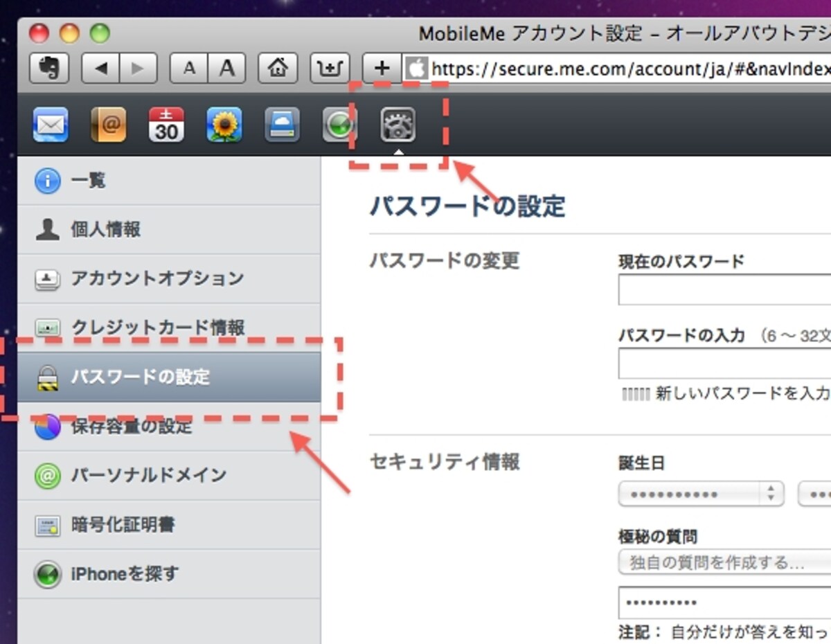Image resolution: width=831 pixels, height=644 pixels.
Task: Go forward with the browser forward arrow
Action: 138,68
